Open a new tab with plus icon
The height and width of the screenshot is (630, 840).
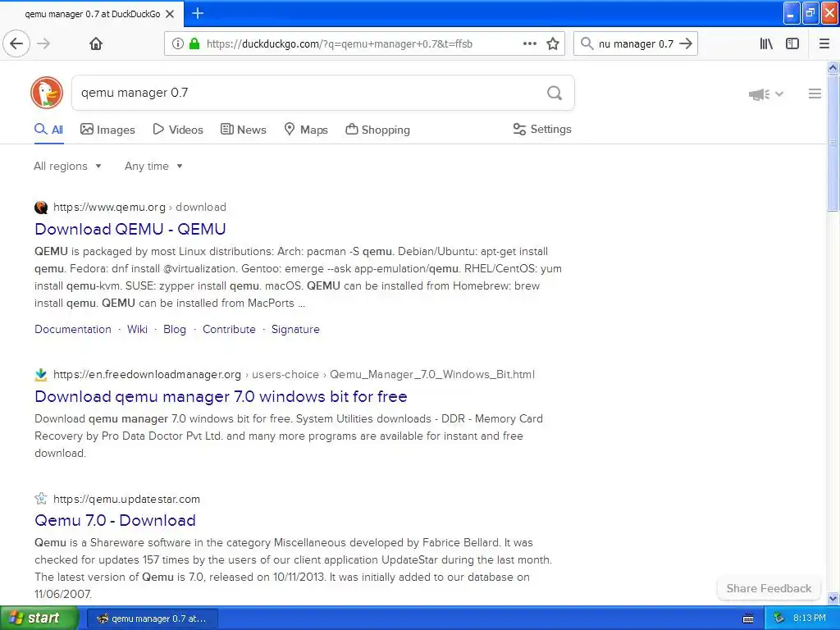[x=198, y=13]
